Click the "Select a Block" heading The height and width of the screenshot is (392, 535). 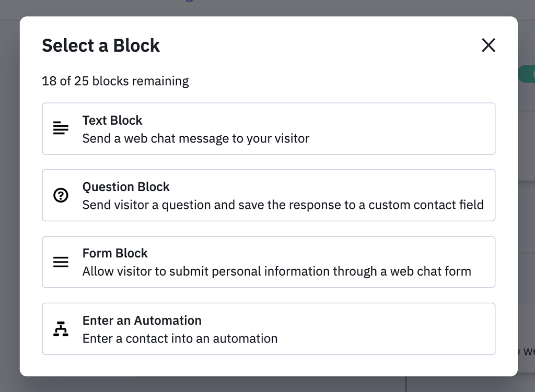[101, 45]
